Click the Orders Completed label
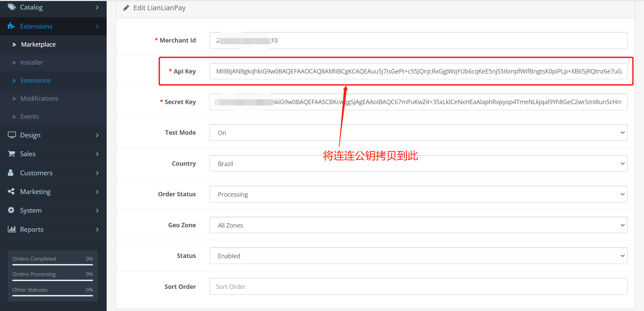644x311 pixels. tap(34, 259)
